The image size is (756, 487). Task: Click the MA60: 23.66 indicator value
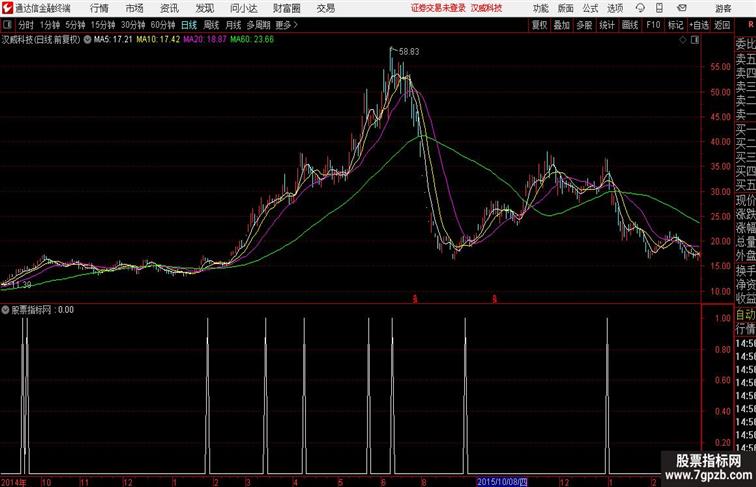tap(252, 40)
